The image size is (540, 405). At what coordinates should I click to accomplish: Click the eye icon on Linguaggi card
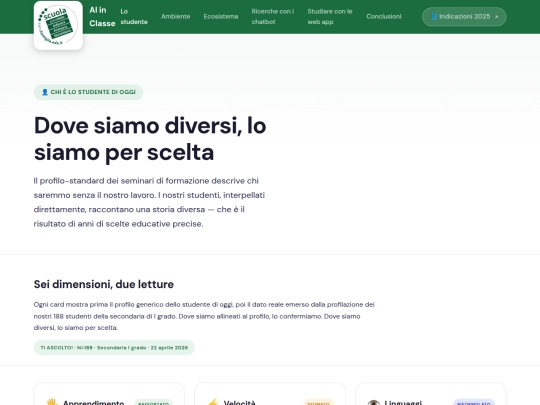click(x=373, y=402)
